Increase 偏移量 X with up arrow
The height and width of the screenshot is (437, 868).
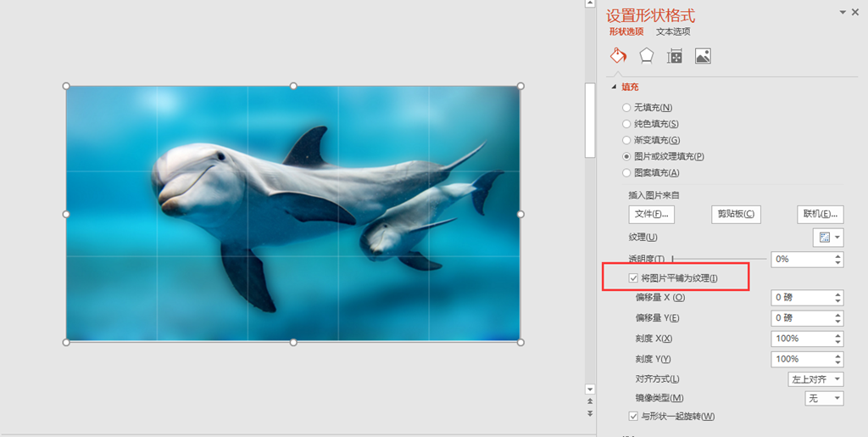point(838,294)
